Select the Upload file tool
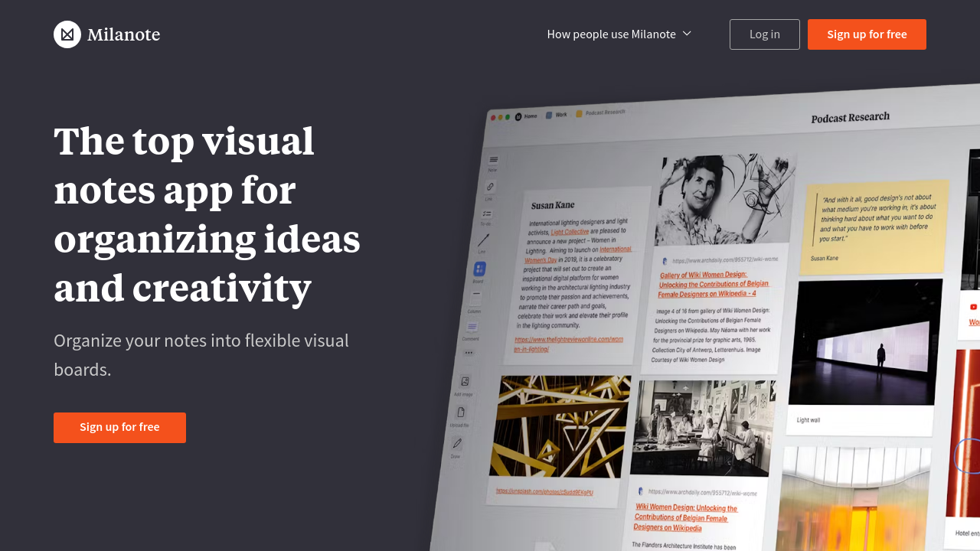The height and width of the screenshot is (551, 980). [460, 412]
